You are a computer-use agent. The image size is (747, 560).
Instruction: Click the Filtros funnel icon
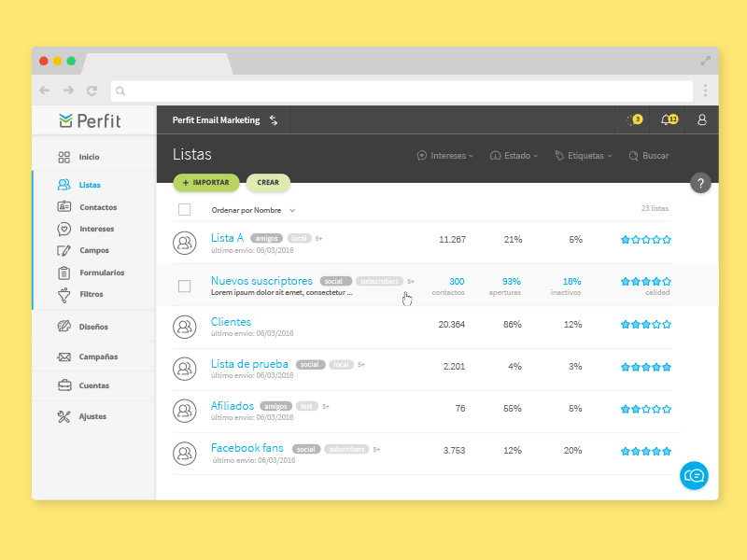pyautogui.click(x=63, y=295)
